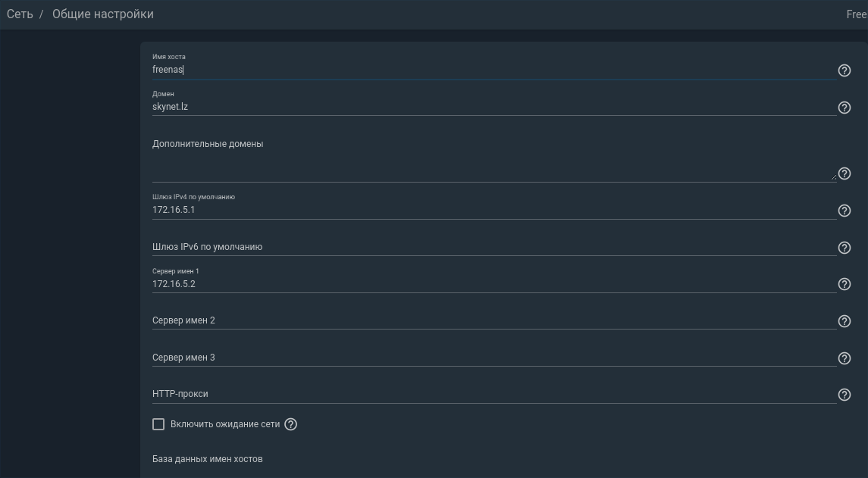868x478 pixels.
Task: Click the IPv6 default gateway field
Action: pos(494,247)
